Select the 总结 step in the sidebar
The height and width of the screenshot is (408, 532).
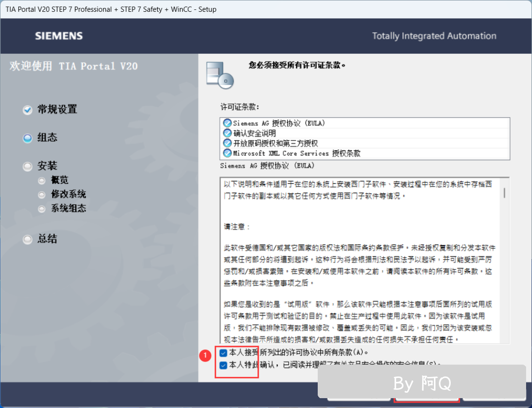click(x=47, y=239)
